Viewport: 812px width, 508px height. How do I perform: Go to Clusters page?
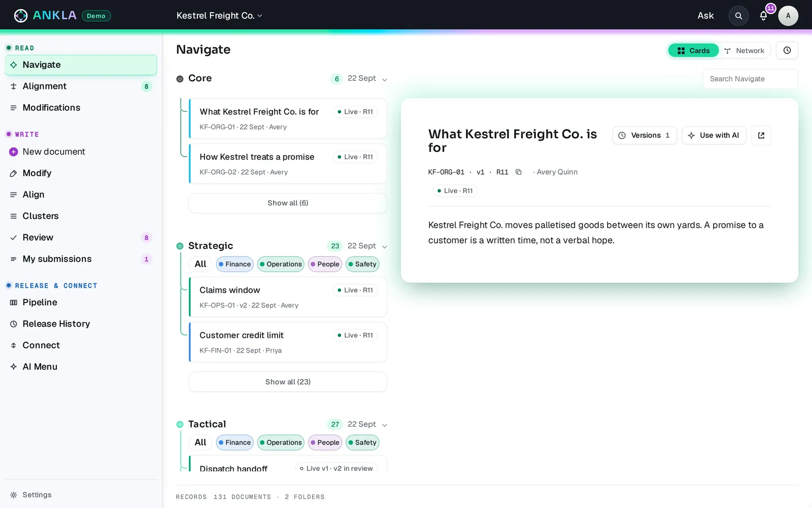81,216
